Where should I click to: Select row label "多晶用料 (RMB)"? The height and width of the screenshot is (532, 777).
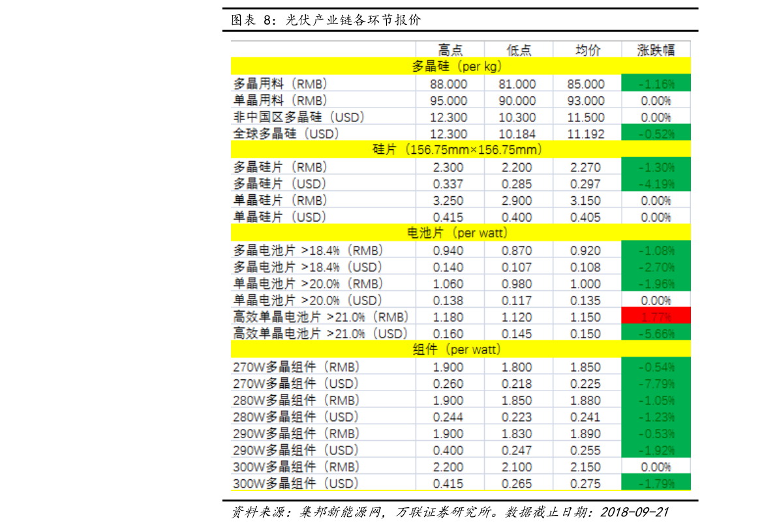280,83
